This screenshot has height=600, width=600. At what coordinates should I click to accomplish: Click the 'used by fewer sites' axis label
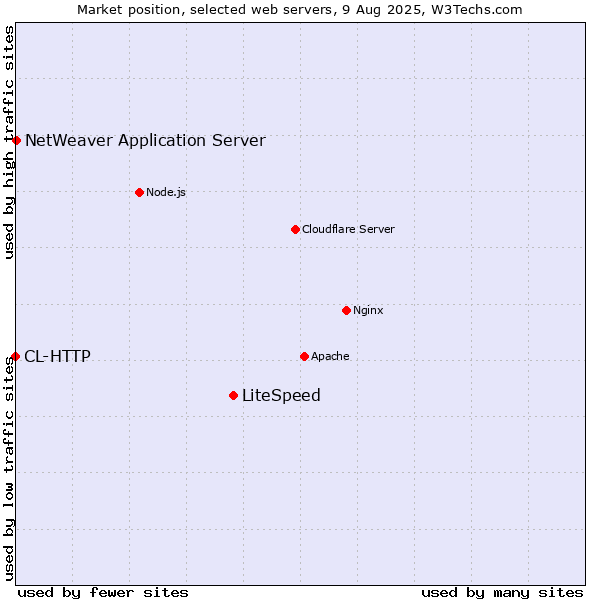tap(103, 593)
